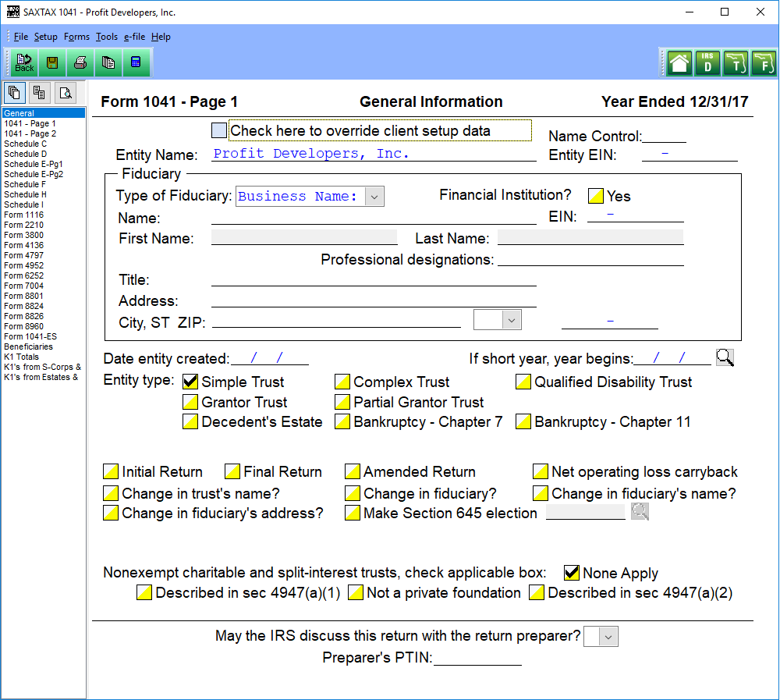
Task: Click the Florida T toolbar icon
Action: tap(736, 63)
